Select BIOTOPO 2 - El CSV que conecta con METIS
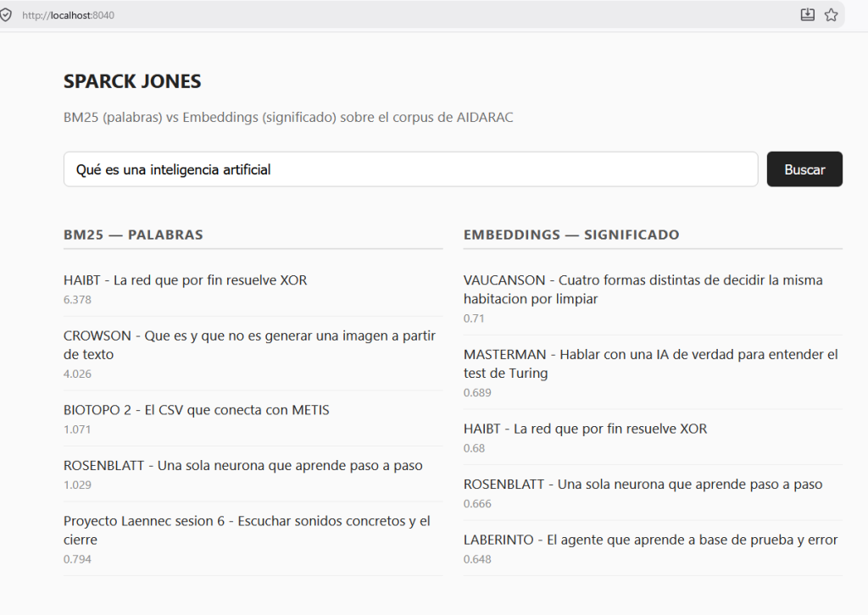The height and width of the screenshot is (615, 868). (x=196, y=410)
